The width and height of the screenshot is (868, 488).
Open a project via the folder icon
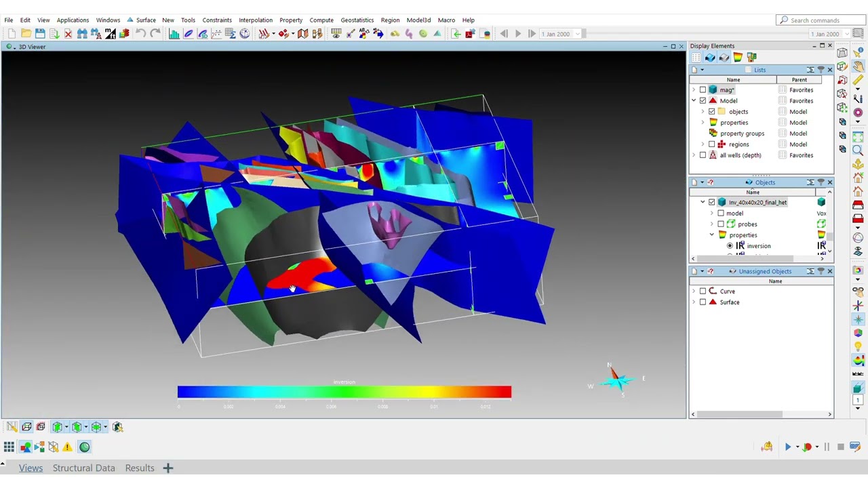[x=26, y=34]
